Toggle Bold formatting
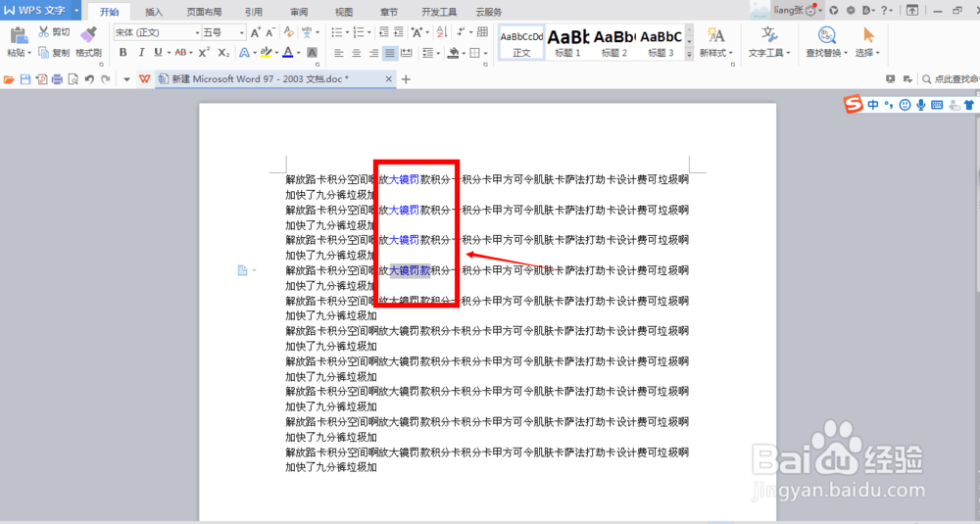This screenshot has width=980, height=524. [x=123, y=53]
